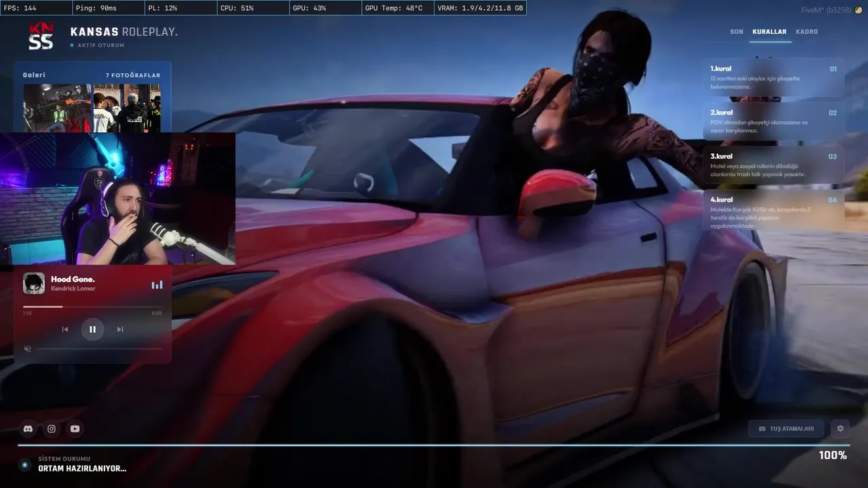Click the ORTAM HAZIRLANIYOR status text
Image resolution: width=868 pixels, height=488 pixels.
coord(82,468)
